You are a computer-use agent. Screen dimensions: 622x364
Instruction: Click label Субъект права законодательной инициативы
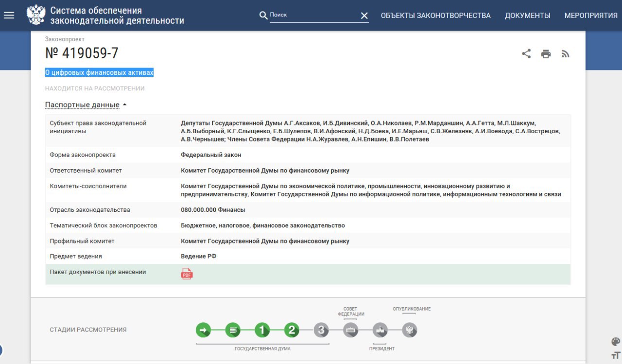(x=98, y=127)
